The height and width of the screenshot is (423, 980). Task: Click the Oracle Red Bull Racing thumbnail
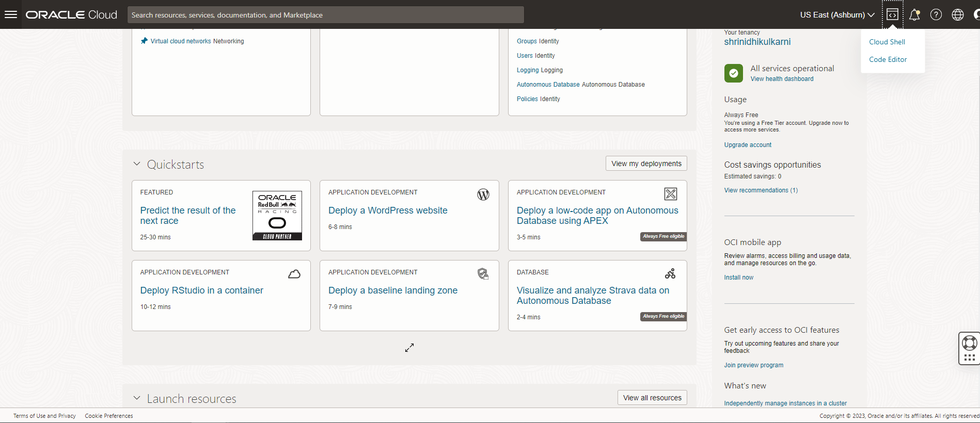click(x=277, y=216)
